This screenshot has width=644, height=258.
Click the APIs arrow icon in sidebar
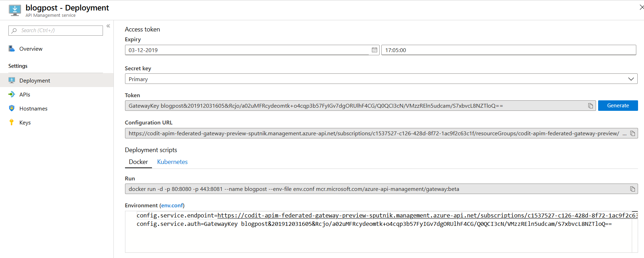point(12,94)
